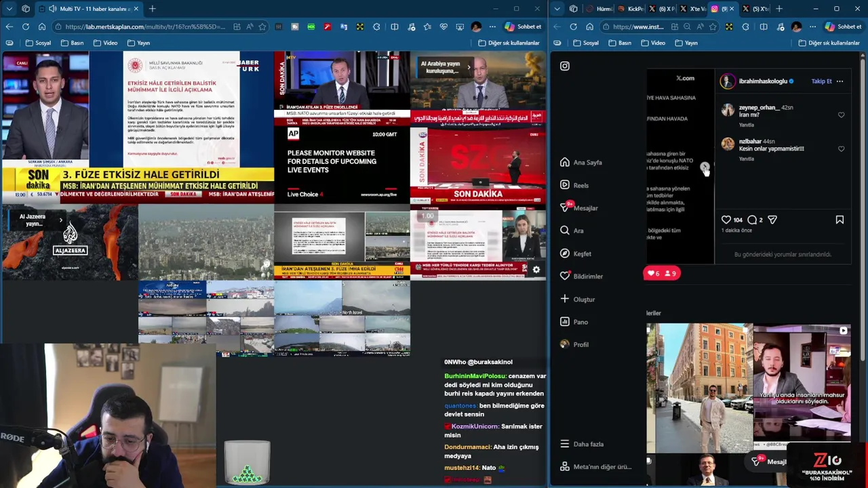Viewport: 868px width, 488px height.
Task: Refresh the Multi TV browser page
Action: coord(25,26)
